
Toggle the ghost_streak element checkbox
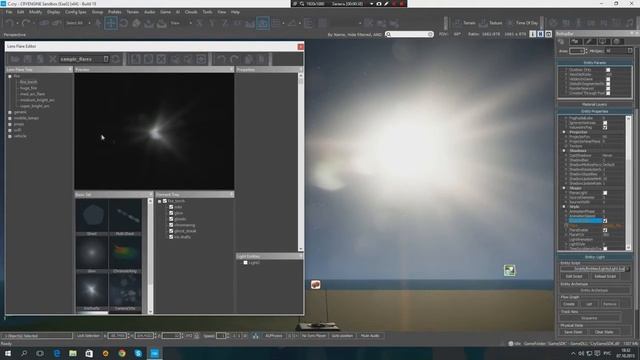coord(171,231)
